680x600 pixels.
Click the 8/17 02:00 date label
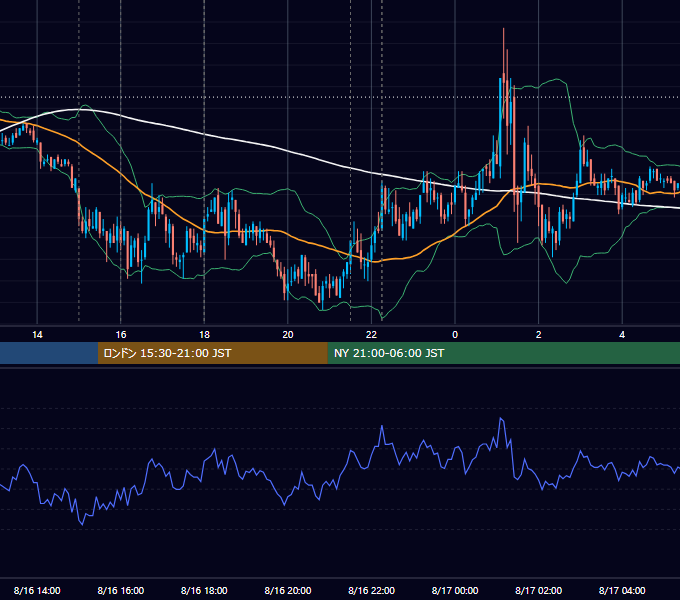point(538,590)
